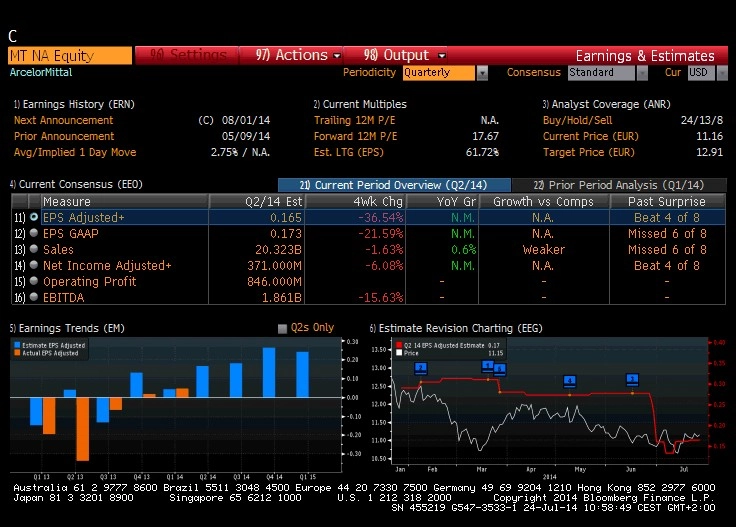Click Target Price (EUR) value 12.91
The height and width of the screenshot is (527, 736).
pos(709,152)
